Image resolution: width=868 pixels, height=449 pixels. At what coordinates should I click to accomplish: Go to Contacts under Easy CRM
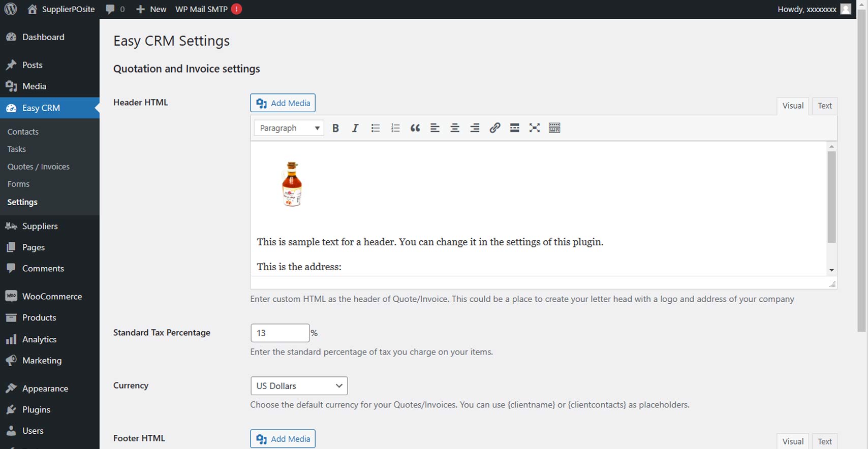click(23, 132)
